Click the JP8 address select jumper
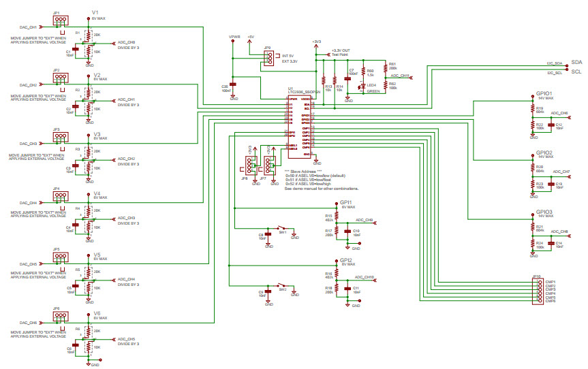This screenshot has height=369, width=588. (x=249, y=165)
